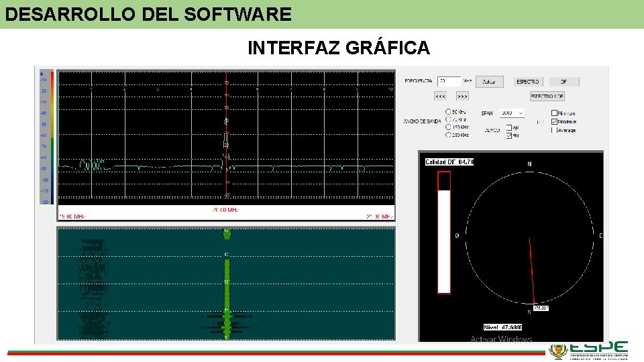The image size is (644, 362).
Task: Click the 'Nivel 47.6000' readout
Action: pyautogui.click(x=502, y=327)
